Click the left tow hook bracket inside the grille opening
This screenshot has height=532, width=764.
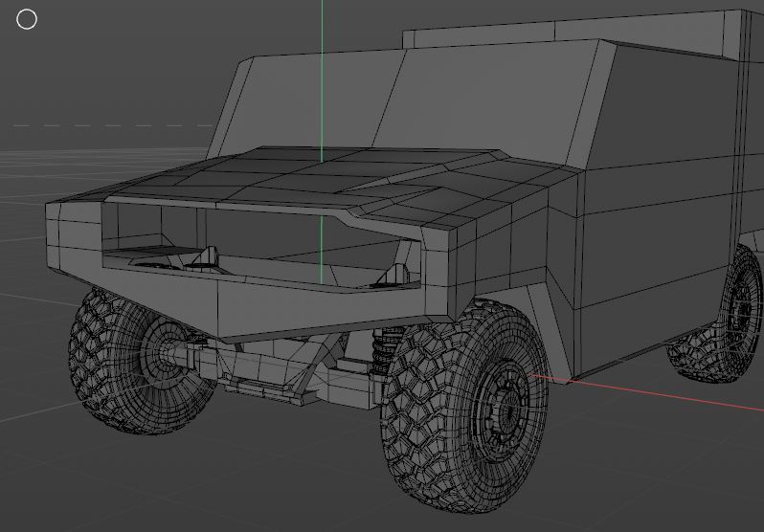coord(207,258)
